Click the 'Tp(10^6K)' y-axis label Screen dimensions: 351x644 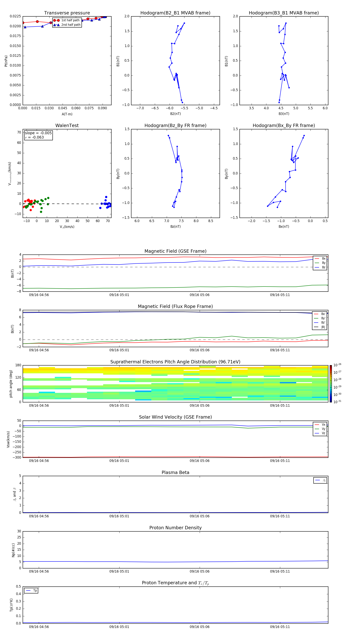point(11,605)
